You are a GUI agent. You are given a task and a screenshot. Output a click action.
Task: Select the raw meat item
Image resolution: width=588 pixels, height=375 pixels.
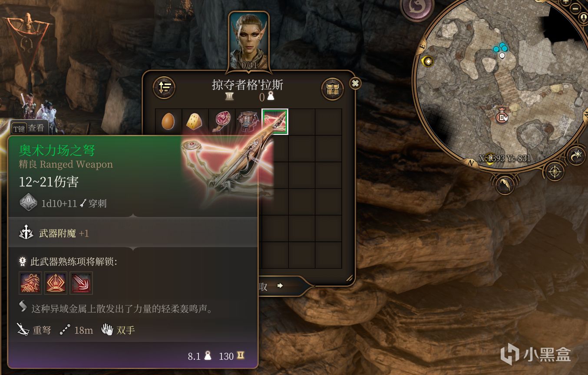pos(221,122)
